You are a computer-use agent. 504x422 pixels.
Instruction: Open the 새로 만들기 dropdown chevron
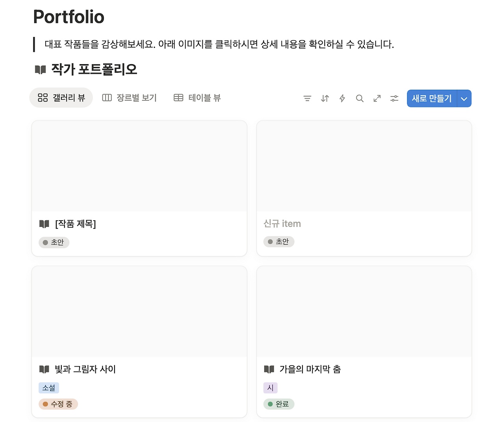[464, 98]
